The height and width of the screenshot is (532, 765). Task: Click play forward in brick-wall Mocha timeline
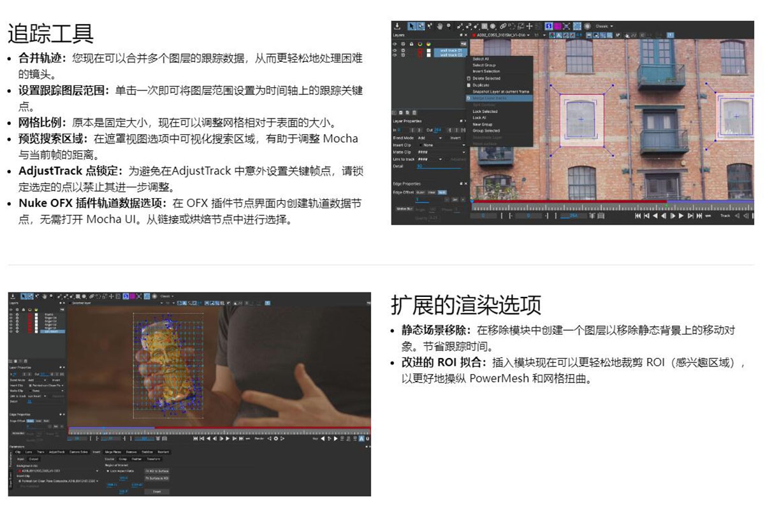[681, 215]
